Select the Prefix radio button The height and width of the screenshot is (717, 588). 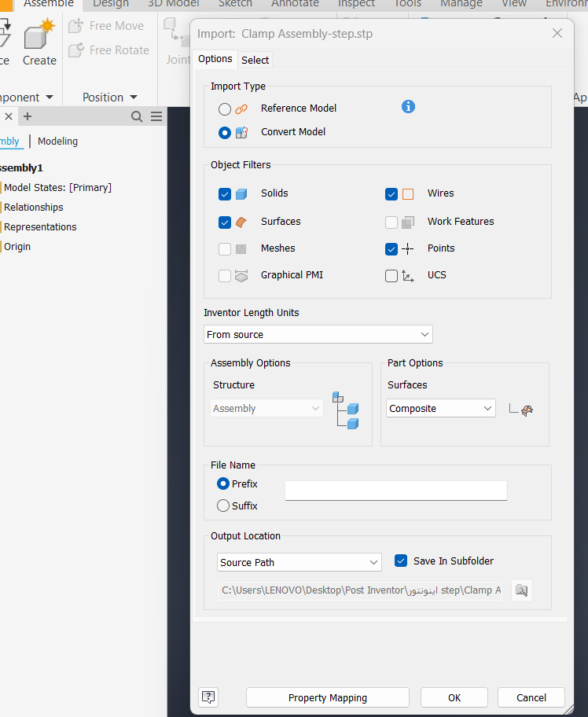223,484
